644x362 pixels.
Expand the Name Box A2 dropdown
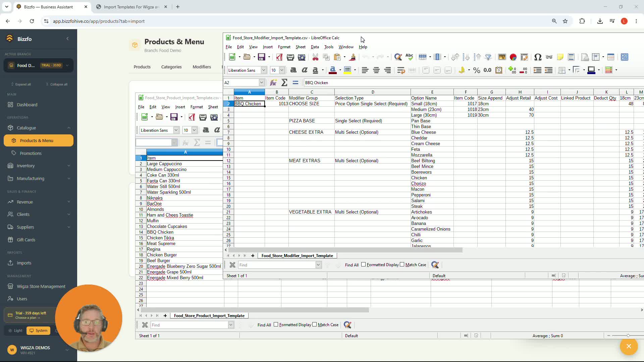262,82
